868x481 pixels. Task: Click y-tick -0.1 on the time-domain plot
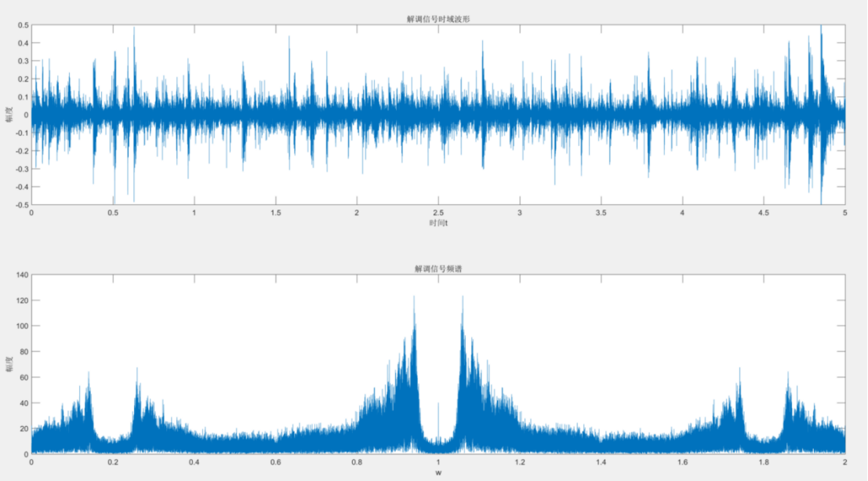tap(22, 133)
